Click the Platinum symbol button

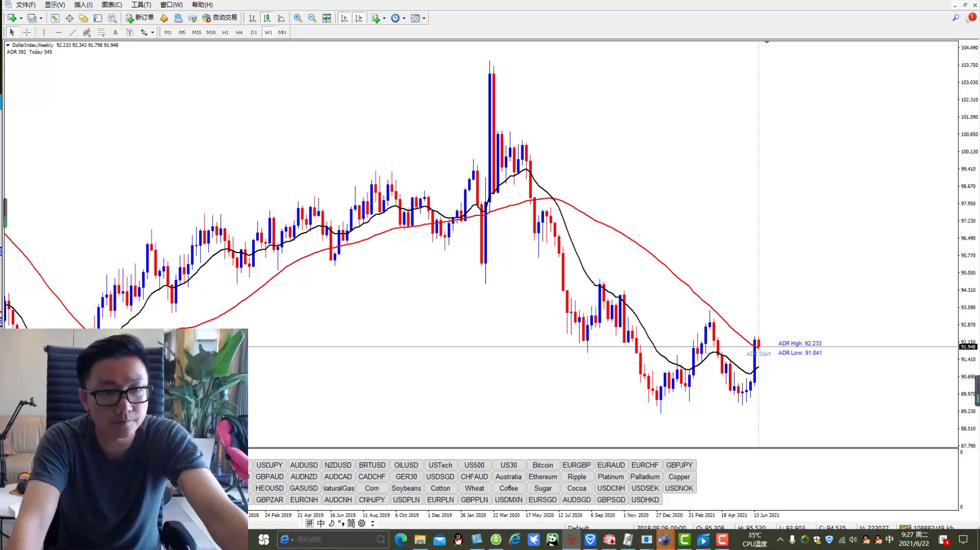tap(611, 477)
